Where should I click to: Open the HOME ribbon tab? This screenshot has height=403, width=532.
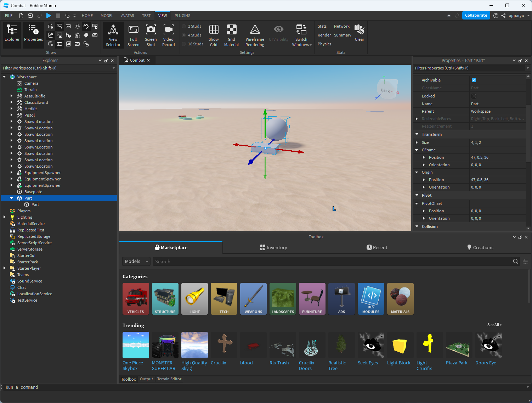87,16
